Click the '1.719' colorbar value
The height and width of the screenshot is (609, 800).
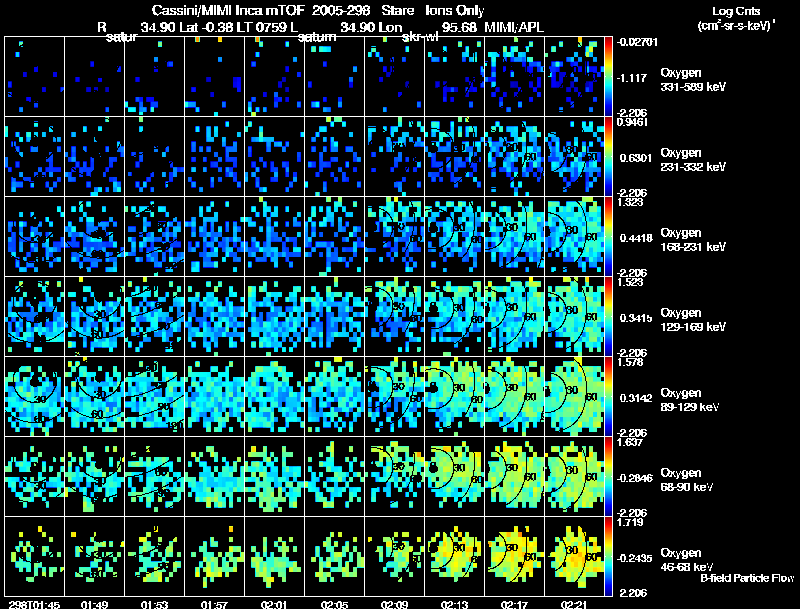pyautogui.click(x=630, y=523)
